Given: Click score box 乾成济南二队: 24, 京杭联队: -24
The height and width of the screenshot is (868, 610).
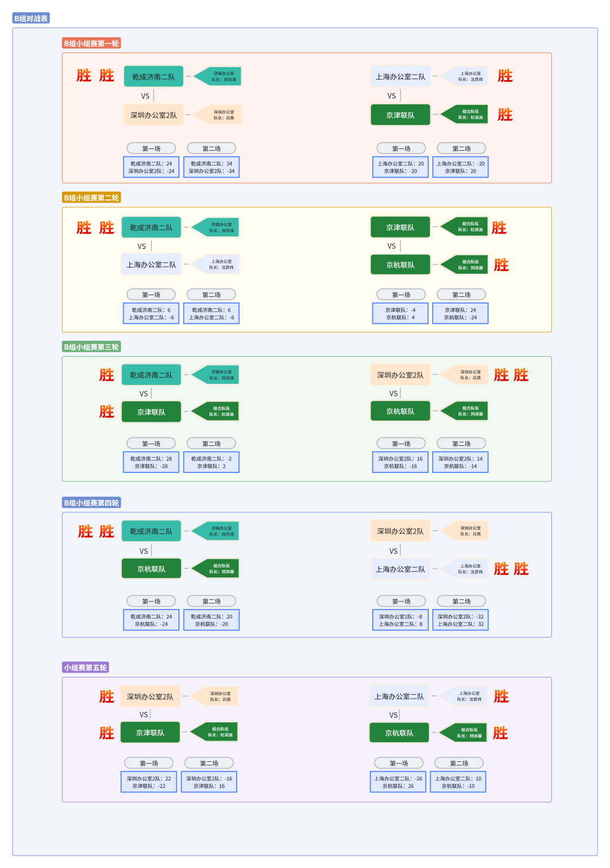Looking at the screenshot, I should pos(151,620).
